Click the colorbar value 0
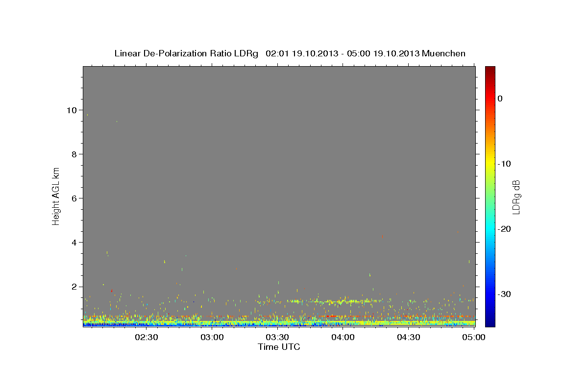The width and height of the screenshot is (588, 392). (x=500, y=98)
